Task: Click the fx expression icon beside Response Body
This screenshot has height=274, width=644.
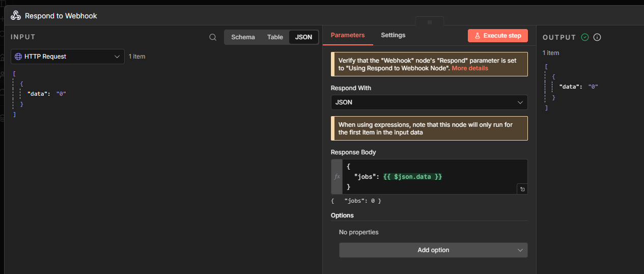Action: pyautogui.click(x=337, y=177)
